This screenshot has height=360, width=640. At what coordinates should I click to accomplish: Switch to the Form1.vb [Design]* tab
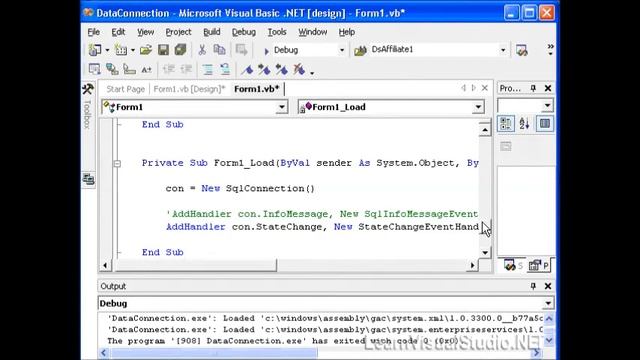[x=189, y=89]
